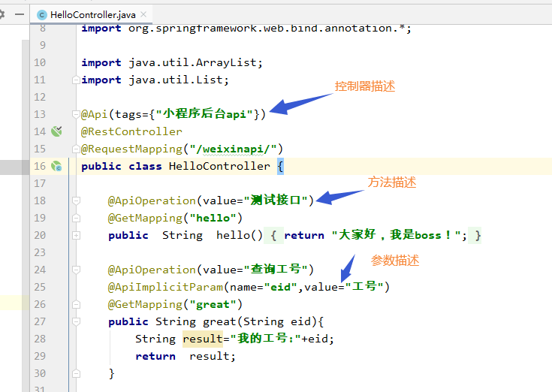This screenshot has height=392, width=552.
Task: Click line number 17 in the gutter
Action: (40, 183)
